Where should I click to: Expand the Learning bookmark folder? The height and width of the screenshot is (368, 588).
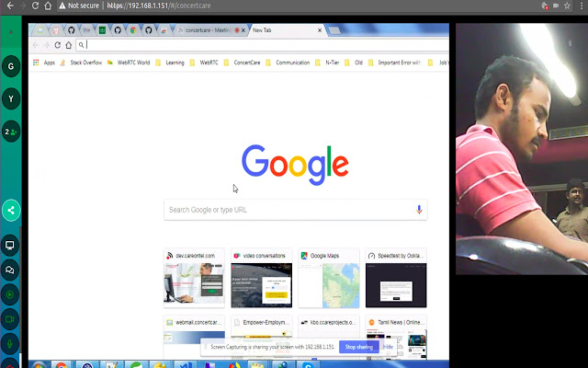(170, 63)
